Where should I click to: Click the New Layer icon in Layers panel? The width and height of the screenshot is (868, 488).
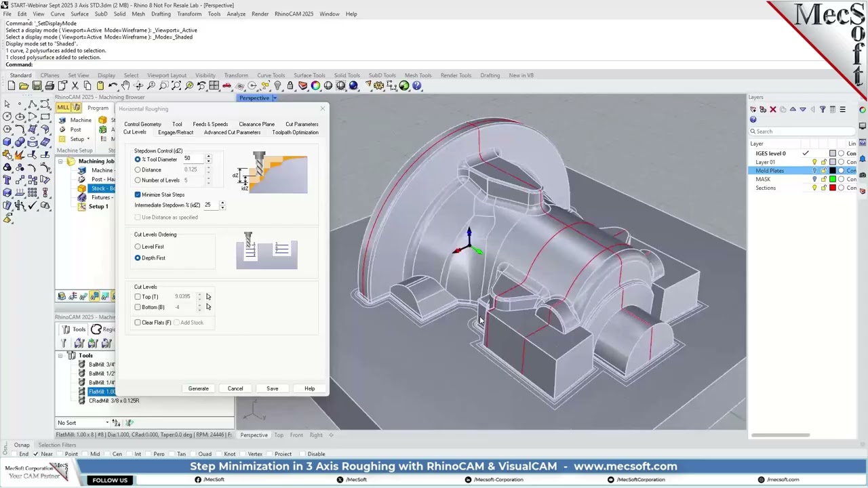[753, 109]
